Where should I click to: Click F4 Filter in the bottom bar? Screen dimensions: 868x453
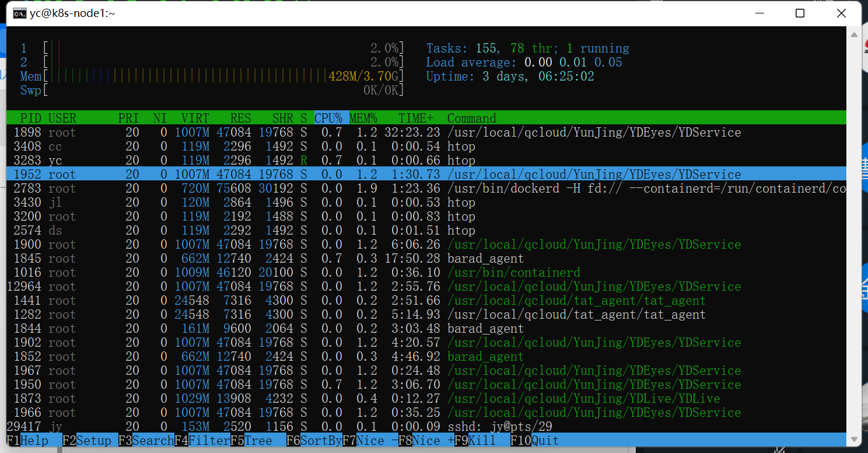pos(202,440)
